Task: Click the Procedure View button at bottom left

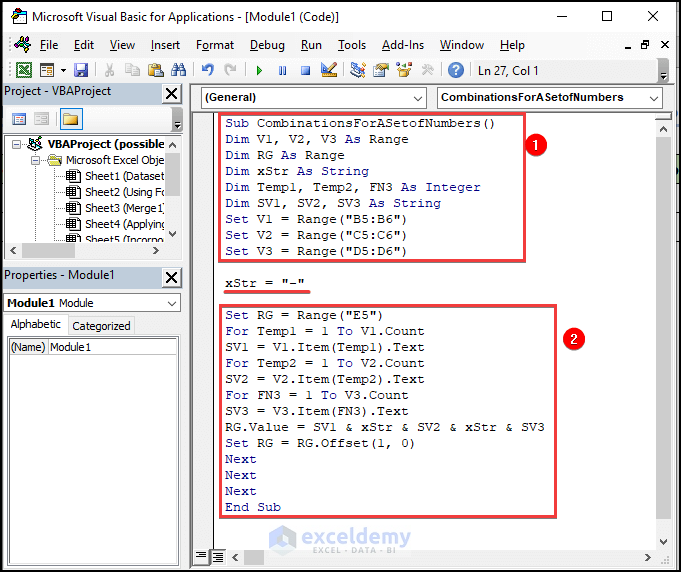Action: point(201,556)
